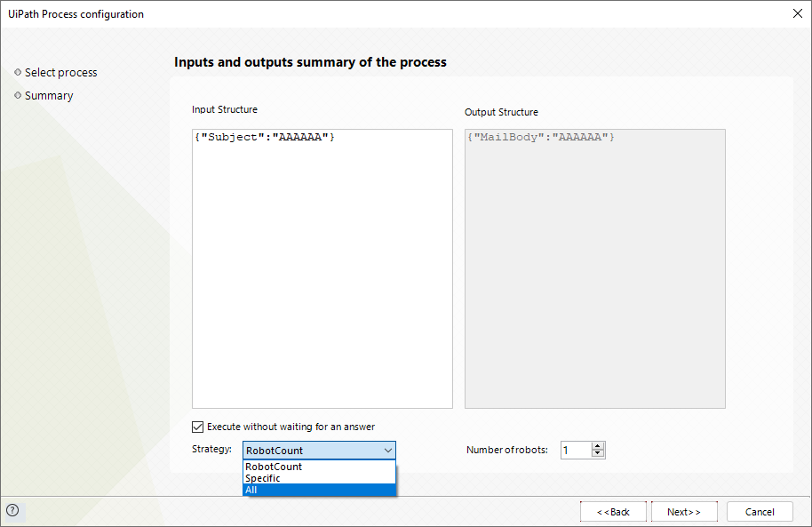Click the Output Structure text box
Viewport: 812px width, 527px height.
[595, 268]
